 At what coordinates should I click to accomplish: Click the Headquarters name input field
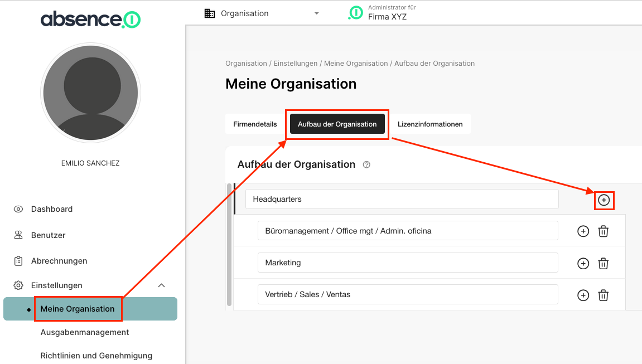(402, 199)
